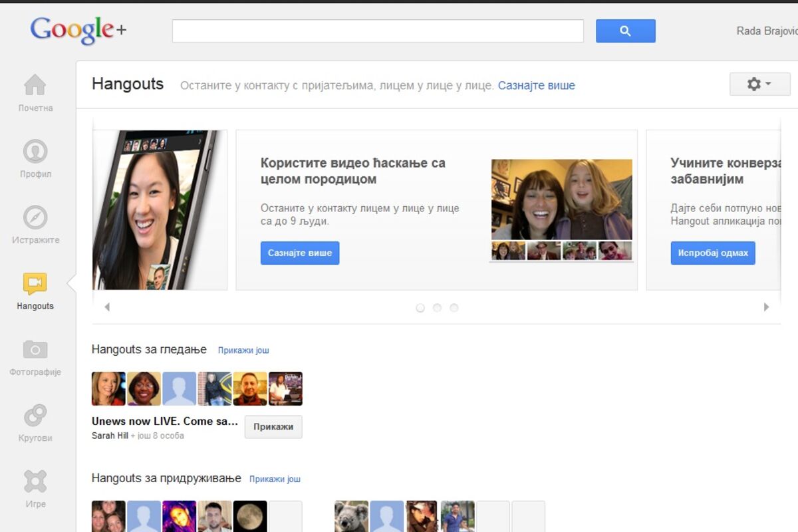Viewport: 798px width, 532px height.
Task: Open the Игре games icon
Action: point(35,481)
